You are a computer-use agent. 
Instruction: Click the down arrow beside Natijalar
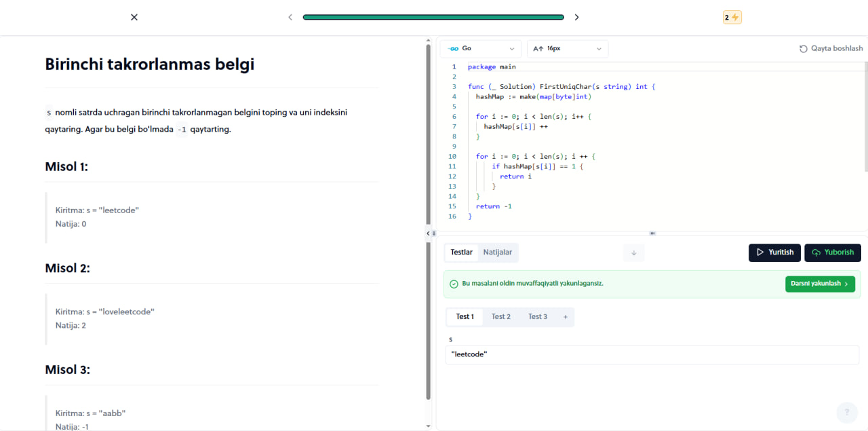coord(634,252)
